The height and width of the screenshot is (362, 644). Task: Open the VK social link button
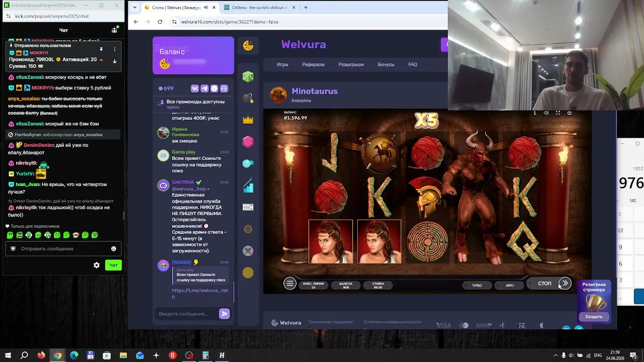click(x=195, y=88)
